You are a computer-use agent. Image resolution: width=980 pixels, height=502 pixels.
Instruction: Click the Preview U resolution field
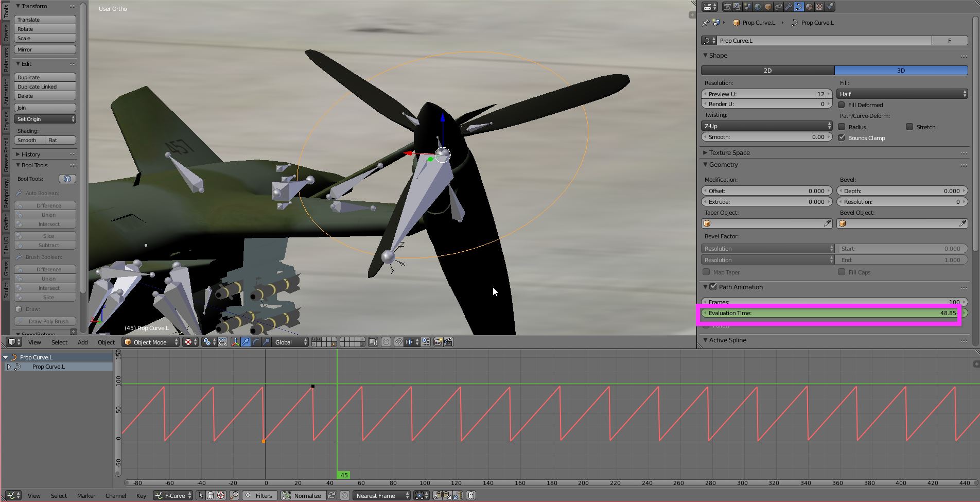pyautogui.click(x=766, y=94)
